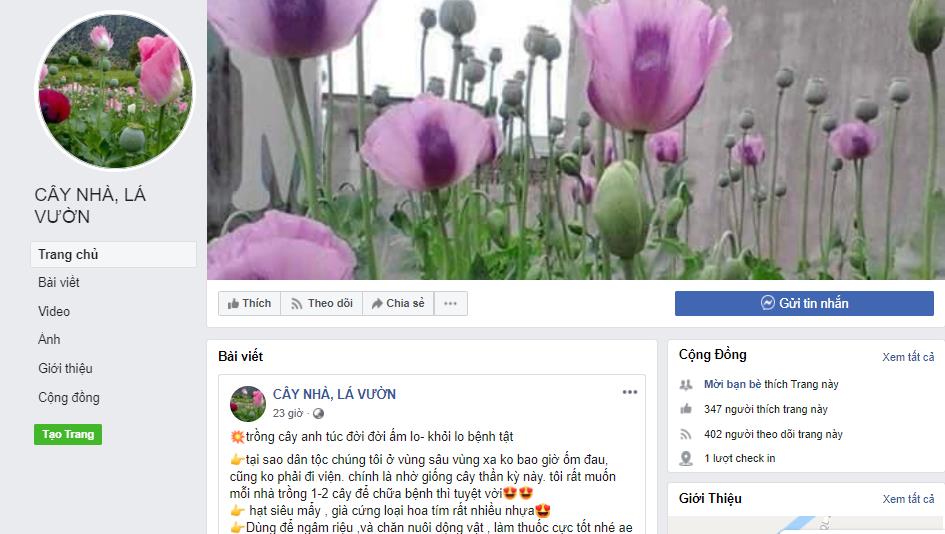Click the post author avatar thumbnail
The width and height of the screenshot is (945, 534).
click(x=248, y=403)
